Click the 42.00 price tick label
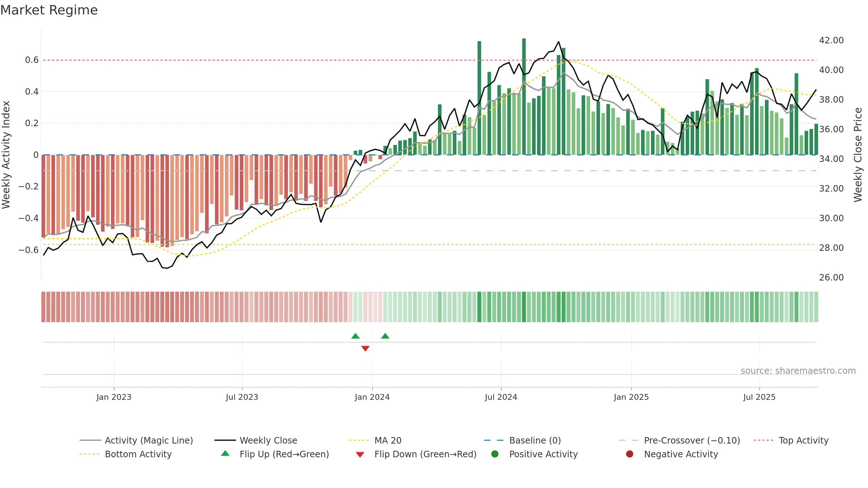Screen dimensions: 868x488 (831, 40)
